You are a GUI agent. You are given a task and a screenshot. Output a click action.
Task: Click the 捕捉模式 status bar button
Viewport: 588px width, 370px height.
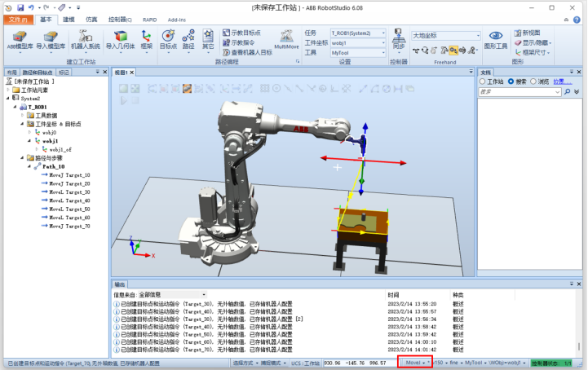point(273,363)
